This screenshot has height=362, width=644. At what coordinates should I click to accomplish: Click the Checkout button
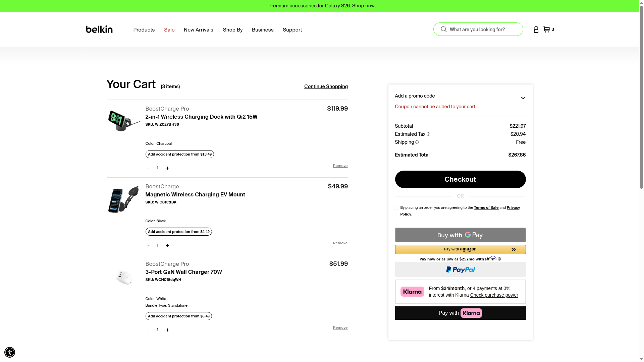pos(460,179)
